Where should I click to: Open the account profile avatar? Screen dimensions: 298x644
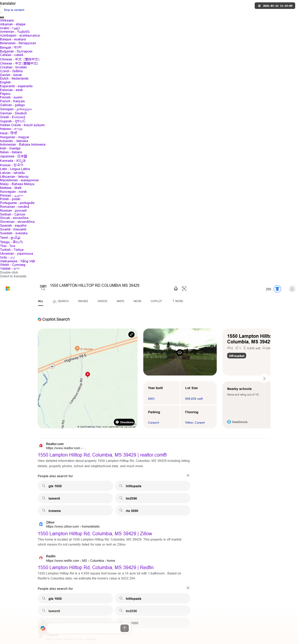click(292, 289)
